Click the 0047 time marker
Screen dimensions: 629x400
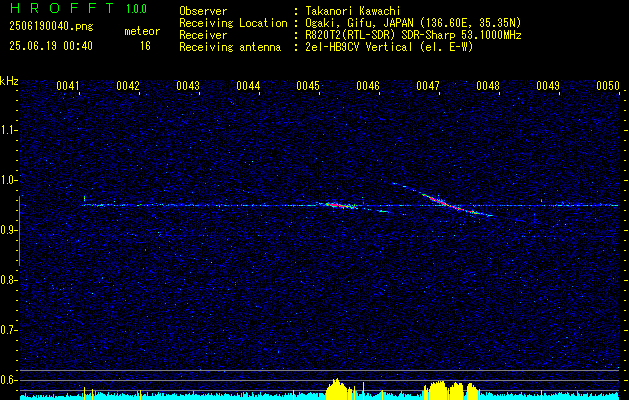(x=428, y=86)
